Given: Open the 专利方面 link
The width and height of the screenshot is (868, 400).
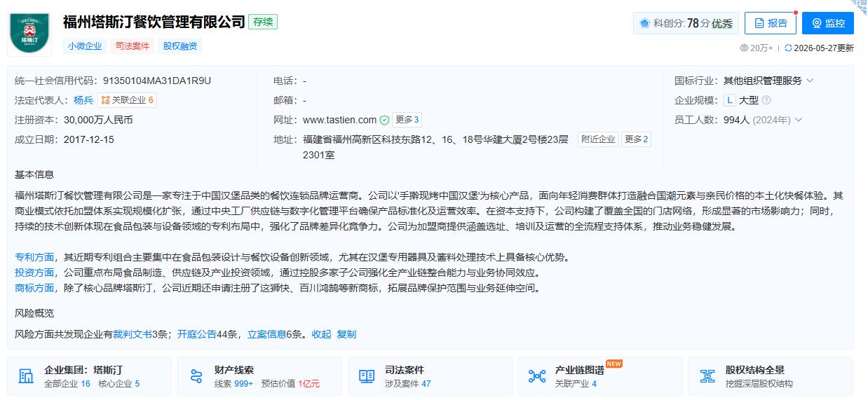Looking at the screenshot, I should coord(34,257).
